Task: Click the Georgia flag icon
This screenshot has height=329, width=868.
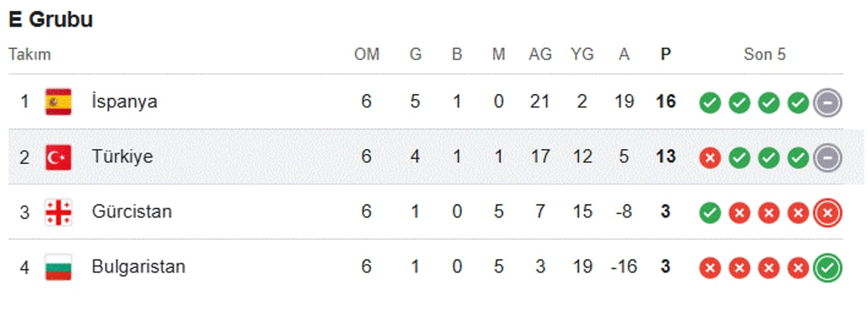Action: [x=58, y=212]
